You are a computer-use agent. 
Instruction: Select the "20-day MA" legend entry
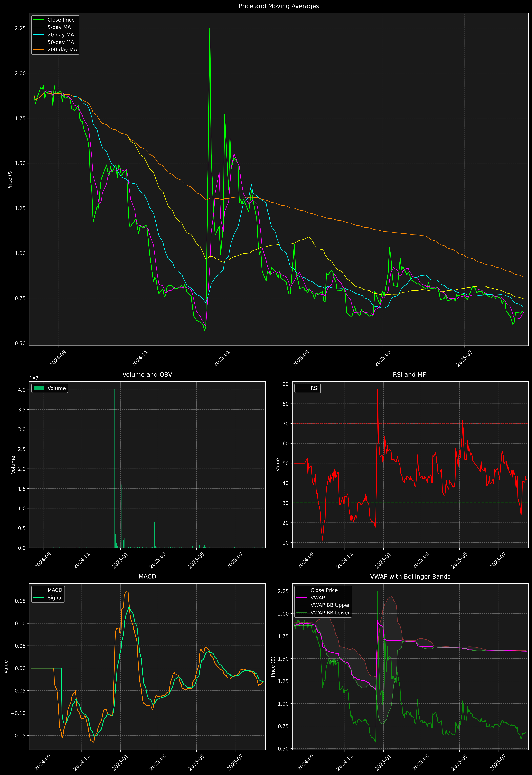click(x=61, y=35)
